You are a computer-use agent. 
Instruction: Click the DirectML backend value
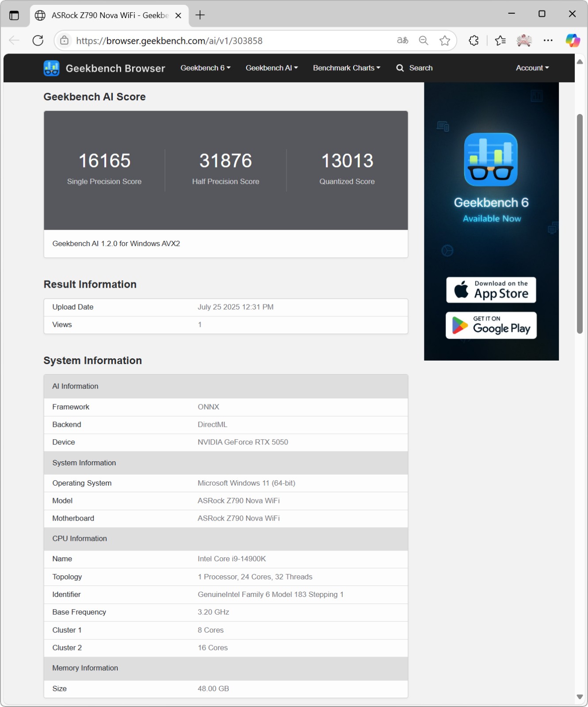tap(213, 425)
